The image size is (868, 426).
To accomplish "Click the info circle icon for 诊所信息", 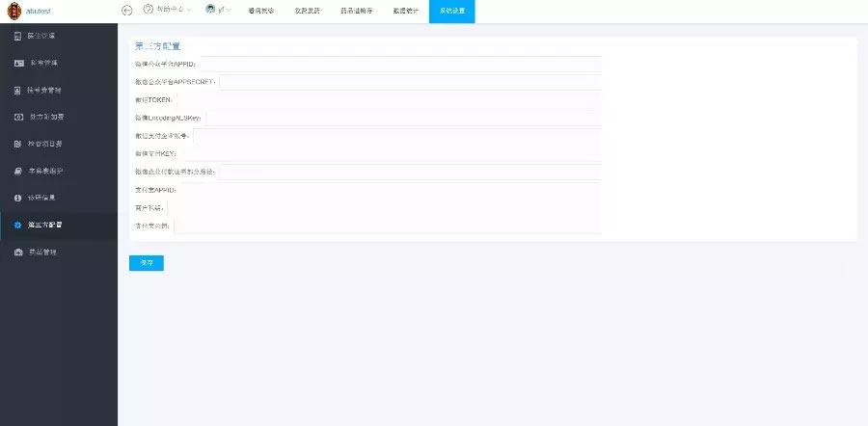I will click(x=17, y=198).
